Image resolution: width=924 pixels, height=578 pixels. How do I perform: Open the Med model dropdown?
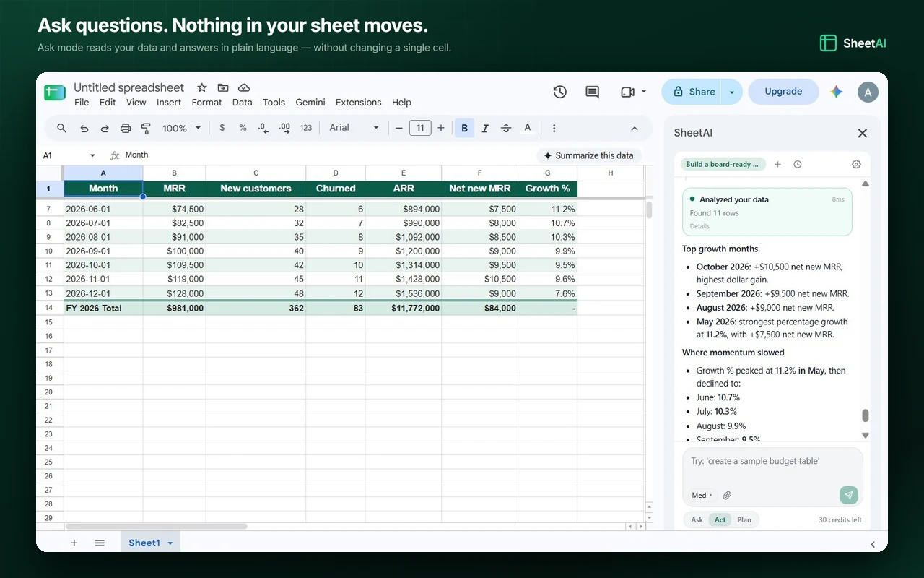point(702,495)
